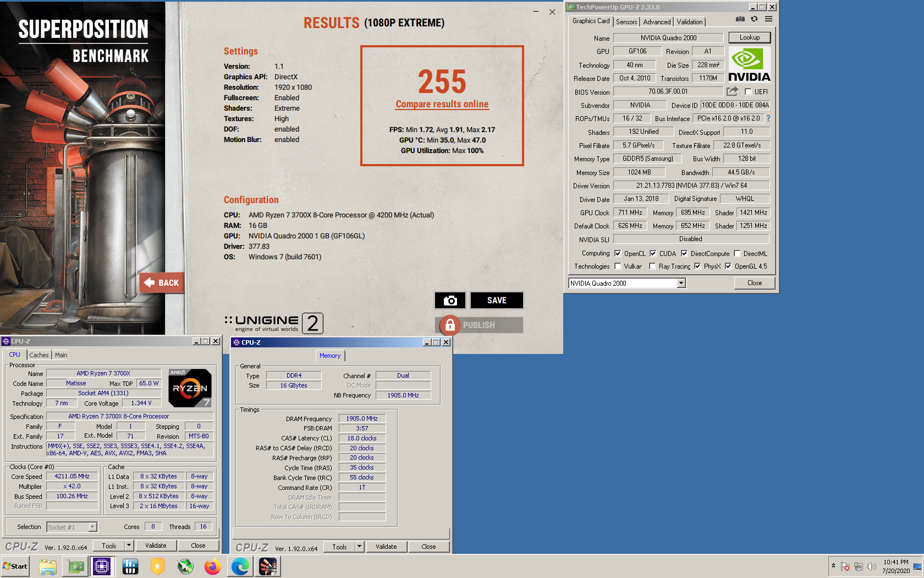Launch Microsoft Edge from the taskbar

point(240,566)
